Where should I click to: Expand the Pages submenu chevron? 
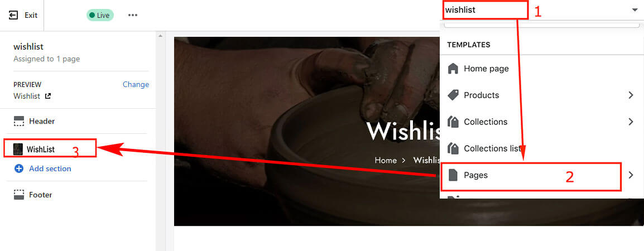coord(631,175)
